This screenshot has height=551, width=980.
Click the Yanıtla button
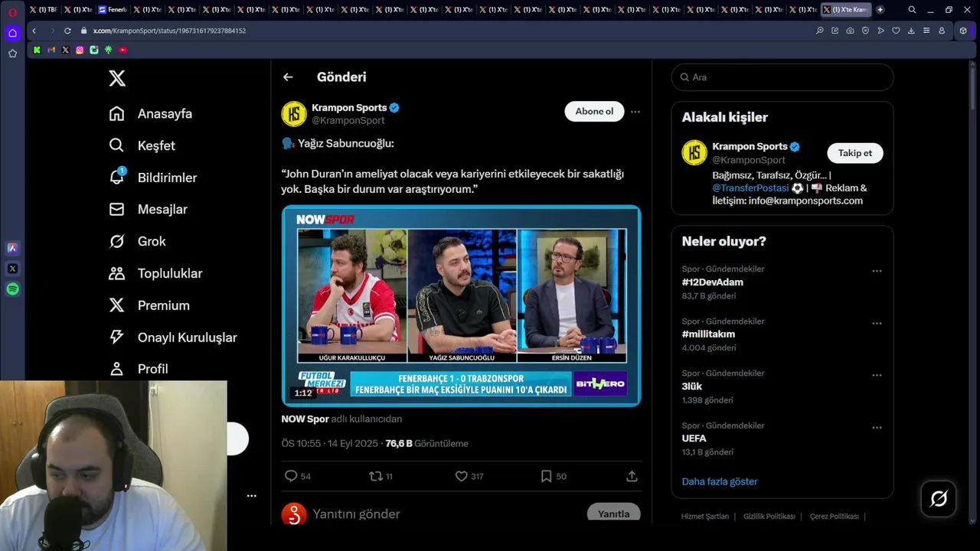[x=613, y=514]
